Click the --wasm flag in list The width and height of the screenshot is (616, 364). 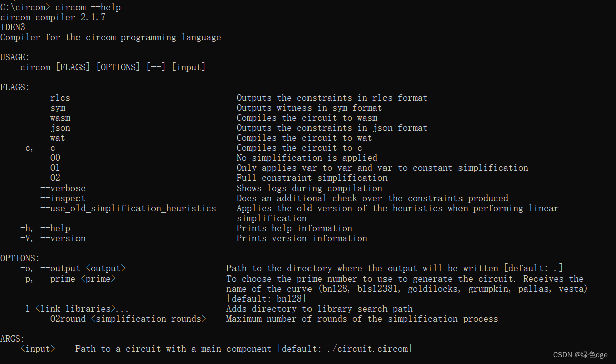coord(55,118)
